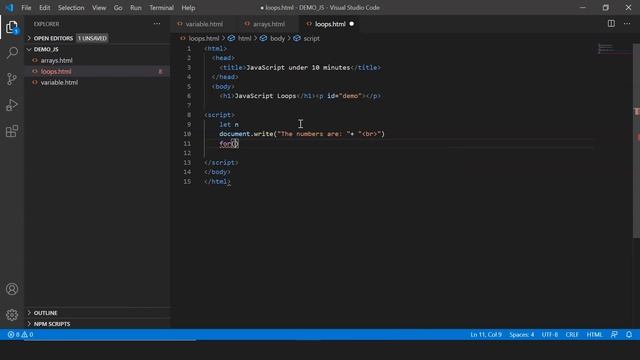The image size is (640, 360).
Task: Expand the Outline section
Action: coord(29,313)
